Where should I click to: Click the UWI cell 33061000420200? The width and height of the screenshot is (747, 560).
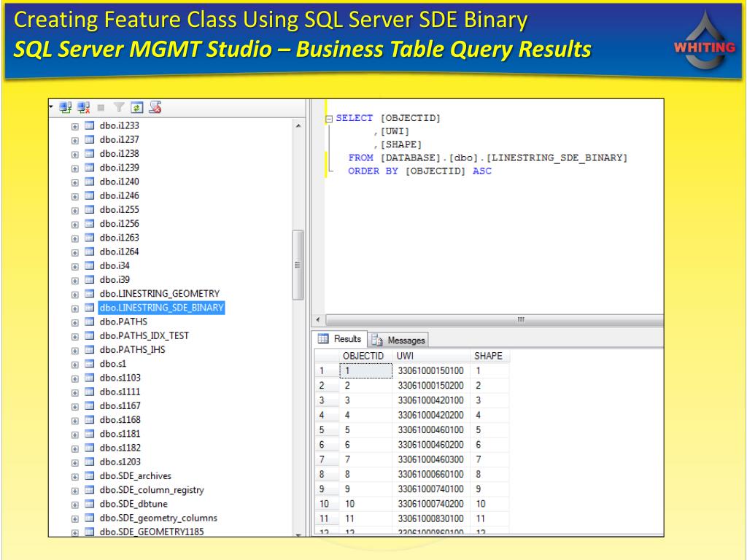coord(430,415)
